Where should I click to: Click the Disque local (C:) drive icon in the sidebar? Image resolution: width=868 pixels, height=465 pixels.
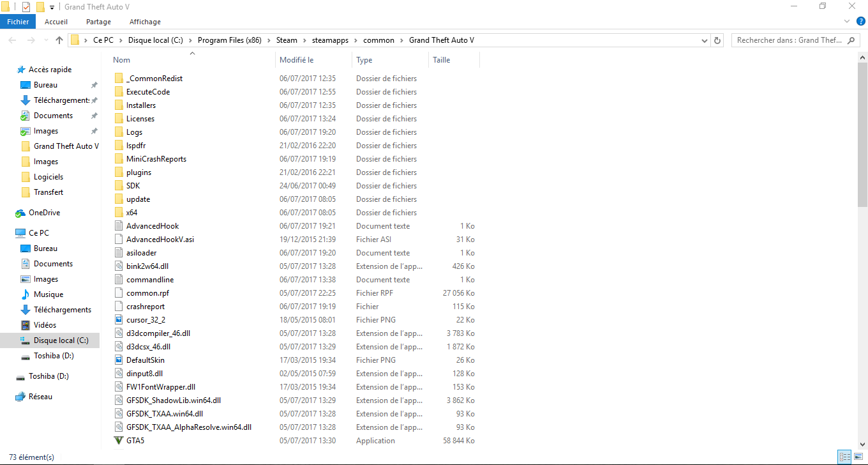26,340
